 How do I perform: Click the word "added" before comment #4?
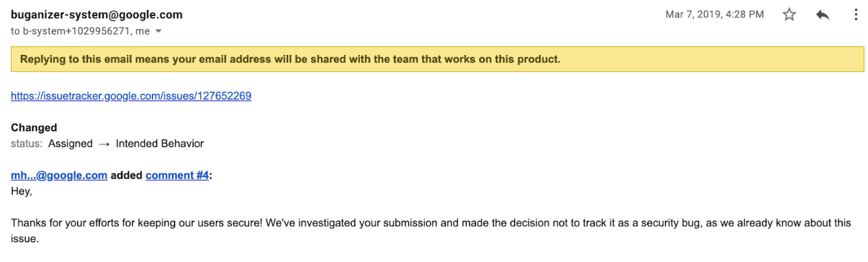pos(126,175)
